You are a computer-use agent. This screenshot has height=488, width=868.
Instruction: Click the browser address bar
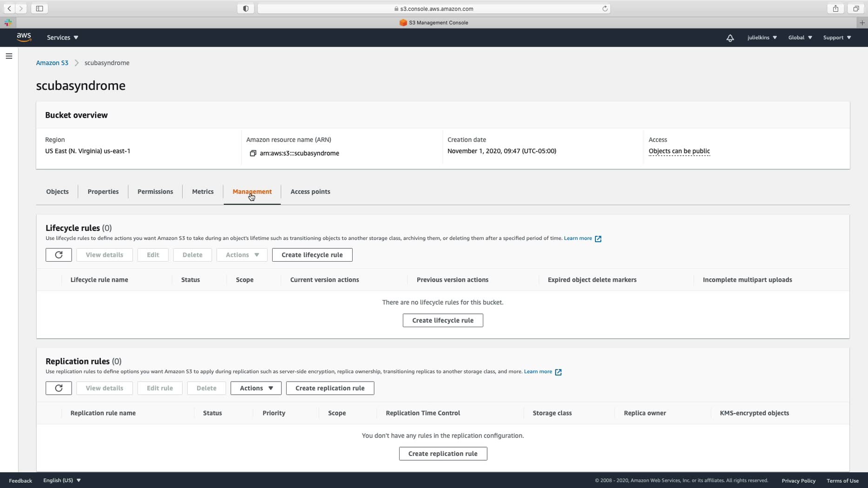434,8
